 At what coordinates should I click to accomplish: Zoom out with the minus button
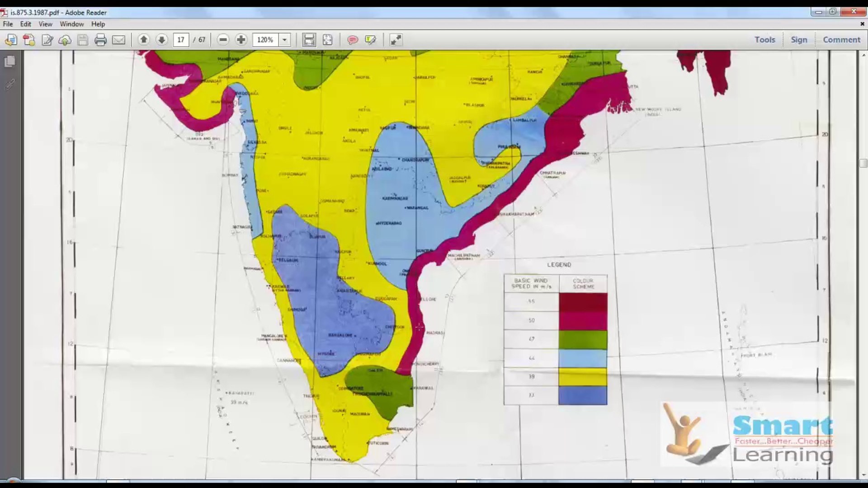click(x=223, y=40)
